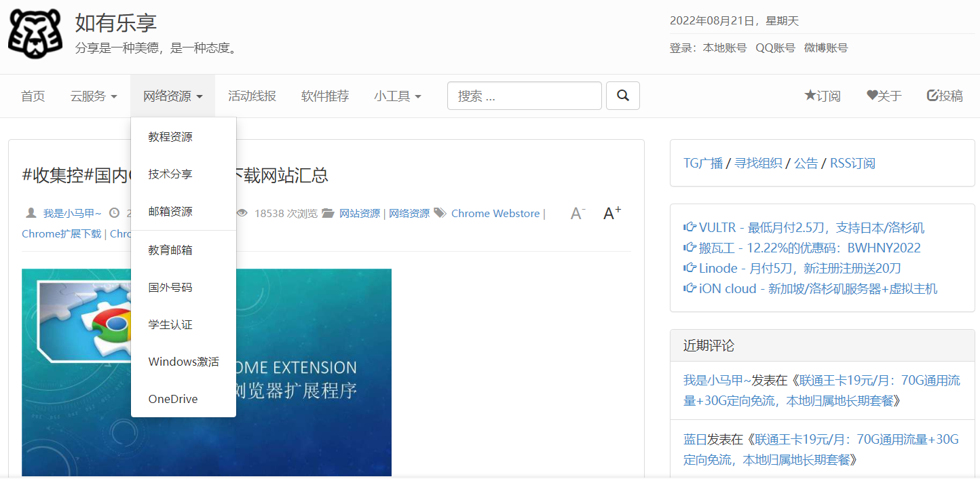Choose Windows激活 menu entry
Image resolution: width=980 pixels, height=479 pixels.
(183, 362)
